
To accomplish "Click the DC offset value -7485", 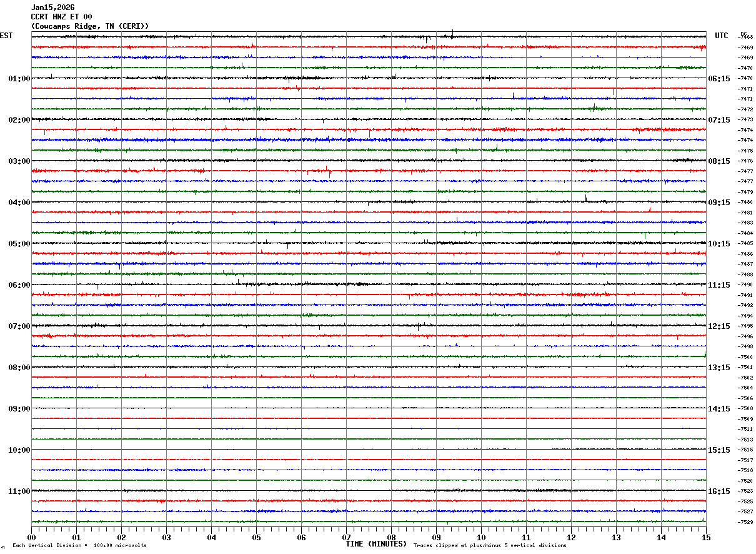I will pyautogui.click(x=745, y=243).
